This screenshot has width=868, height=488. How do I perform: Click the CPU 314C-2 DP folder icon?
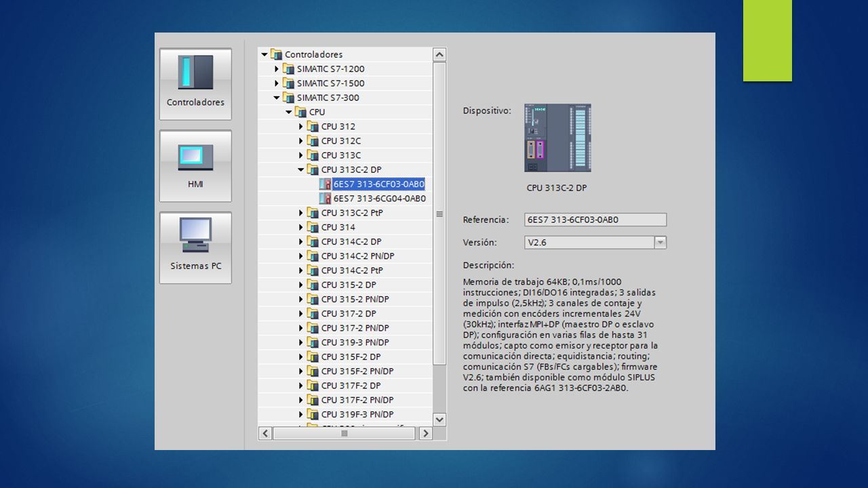coord(313,241)
